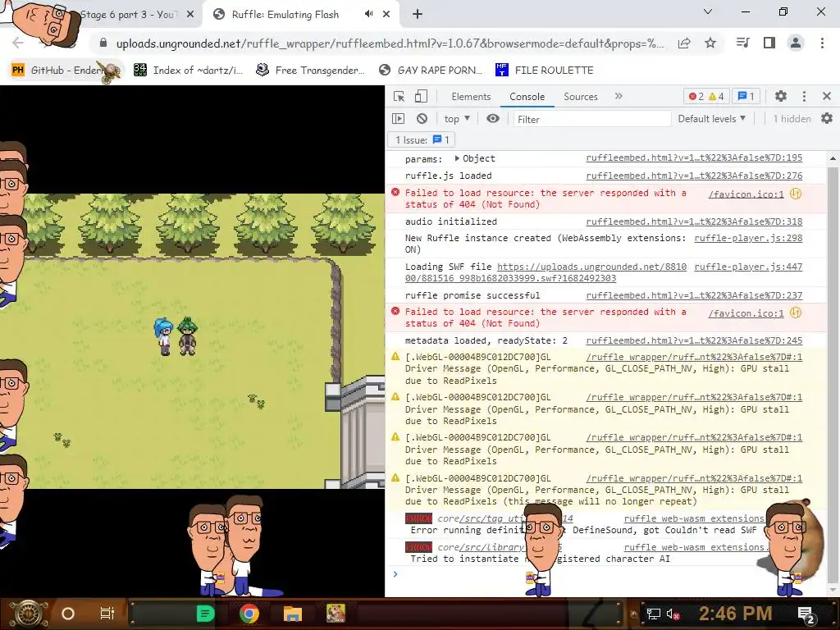Screen dimensions: 840x630
Task: Open the FILE ROULETTE bookmark
Action: pos(545,71)
